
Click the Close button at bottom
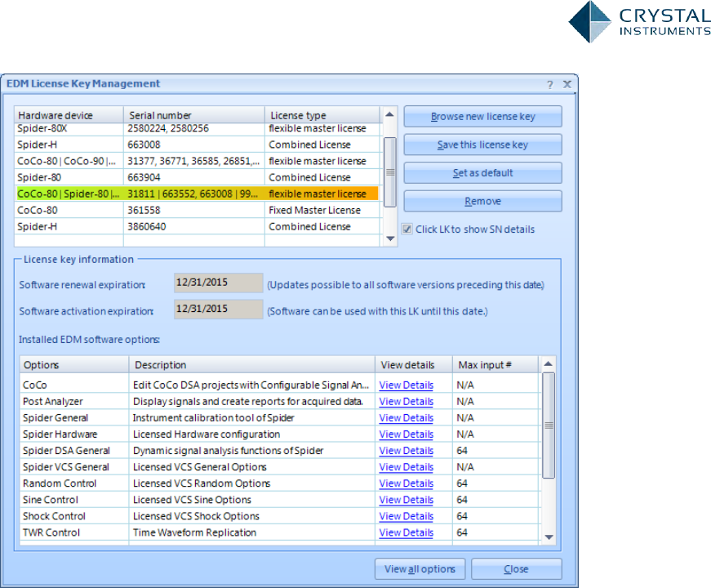(516, 569)
